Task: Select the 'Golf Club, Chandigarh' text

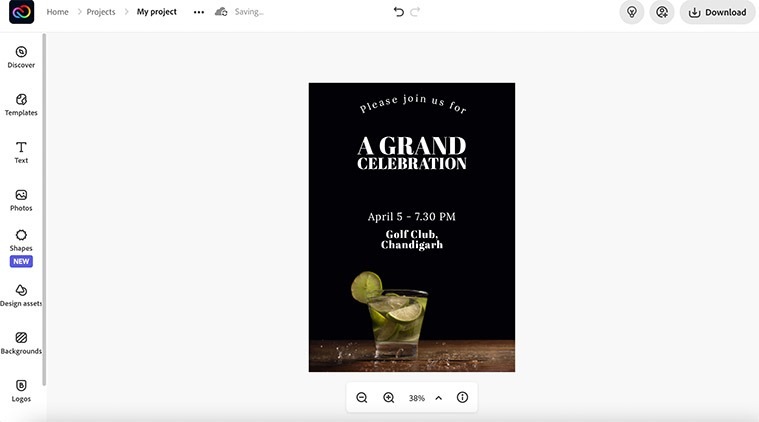Action: click(x=412, y=240)
